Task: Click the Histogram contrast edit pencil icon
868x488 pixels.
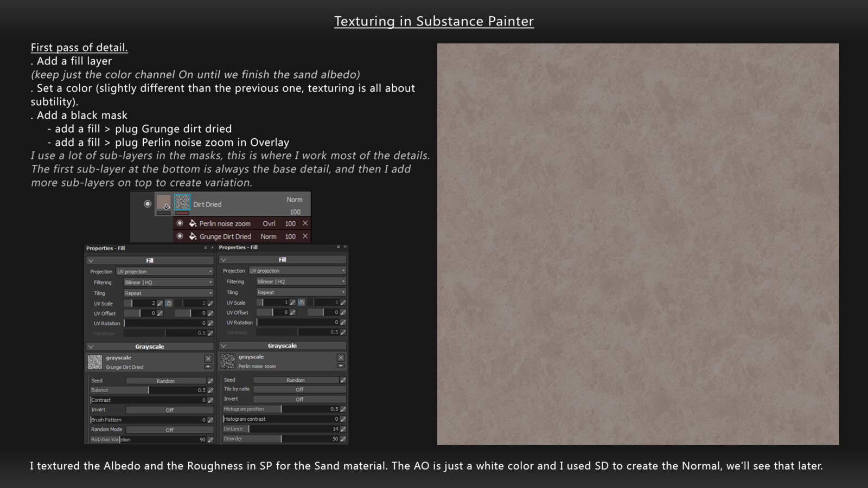Action: tap(343, 419)
